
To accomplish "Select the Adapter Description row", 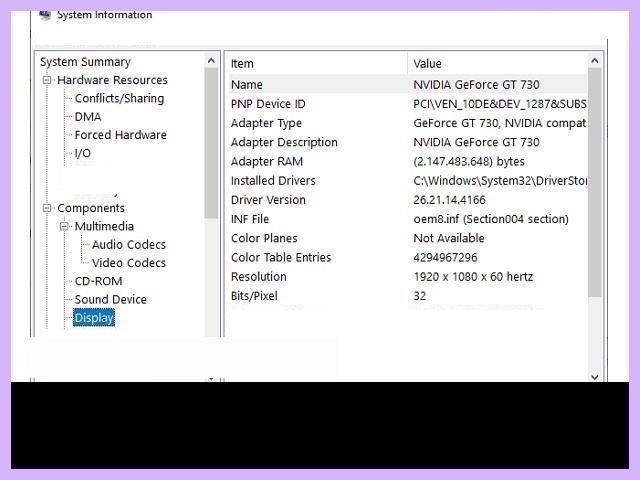I will click(407, 142).
